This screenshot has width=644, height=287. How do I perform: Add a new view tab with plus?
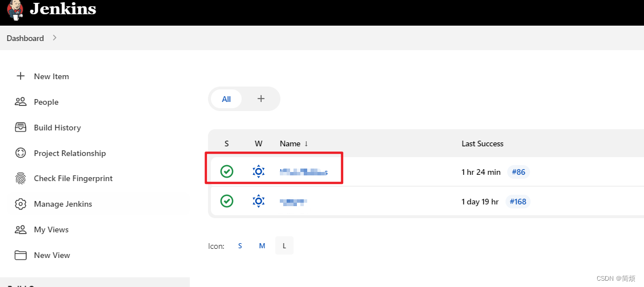point(261,99)
